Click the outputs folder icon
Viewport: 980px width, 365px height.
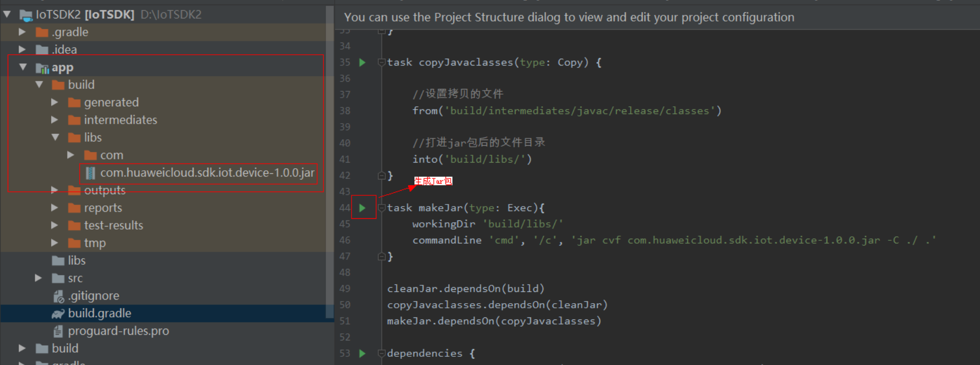pyautogui.click(x=75, y=190)
